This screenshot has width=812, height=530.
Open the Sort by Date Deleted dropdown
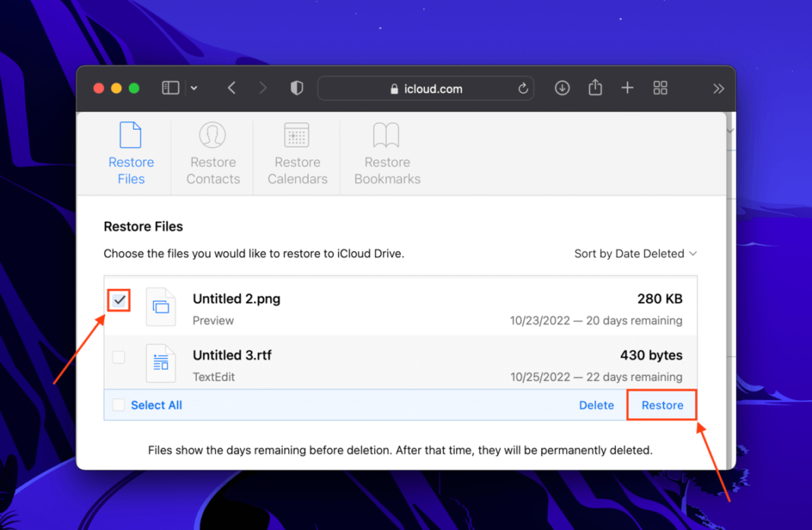click(x=636, y=253)
